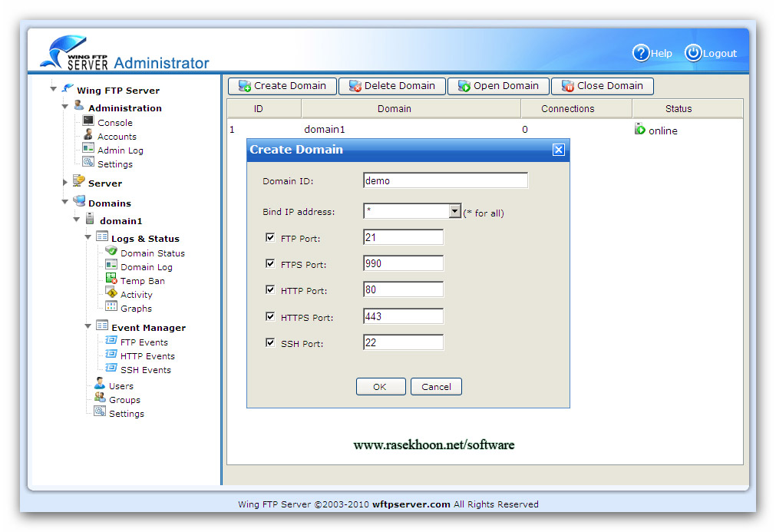Click the Graphs icon in sidebar
This screenshot has height=532, width=776.
(x=111, y=307)
